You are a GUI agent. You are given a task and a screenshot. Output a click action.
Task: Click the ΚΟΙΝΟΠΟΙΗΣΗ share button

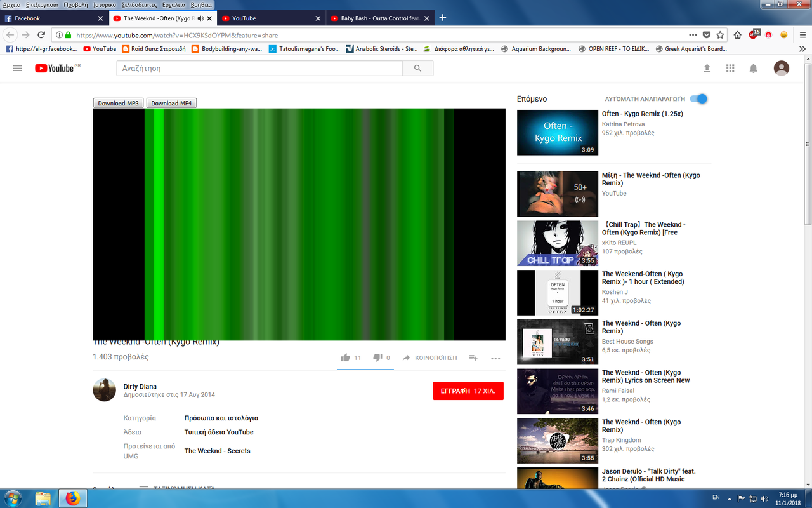tap(429, 358)
